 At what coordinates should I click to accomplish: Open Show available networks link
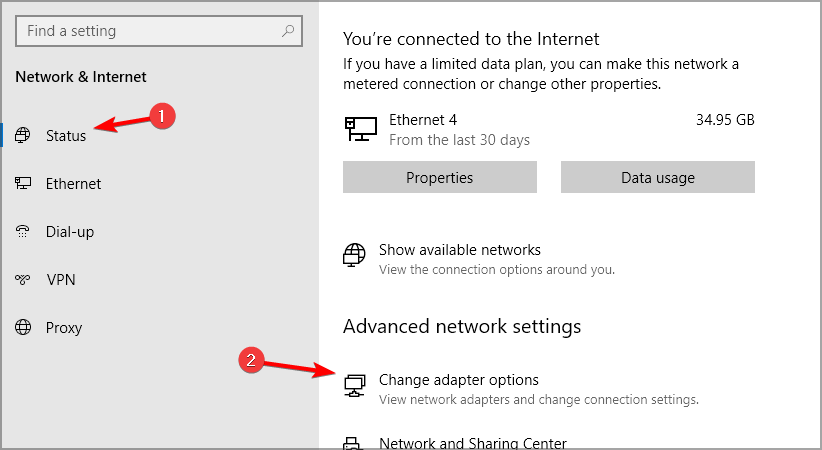(x=460, y=250)
